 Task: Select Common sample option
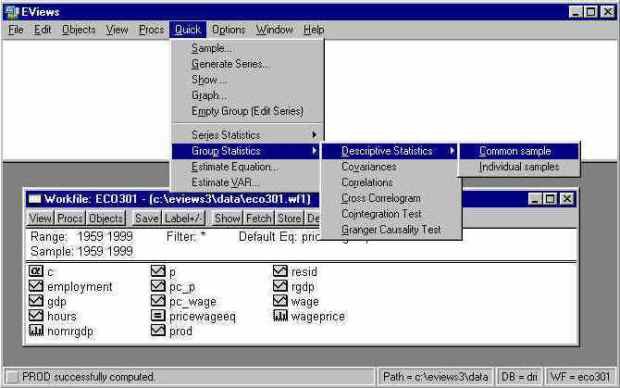518,151
